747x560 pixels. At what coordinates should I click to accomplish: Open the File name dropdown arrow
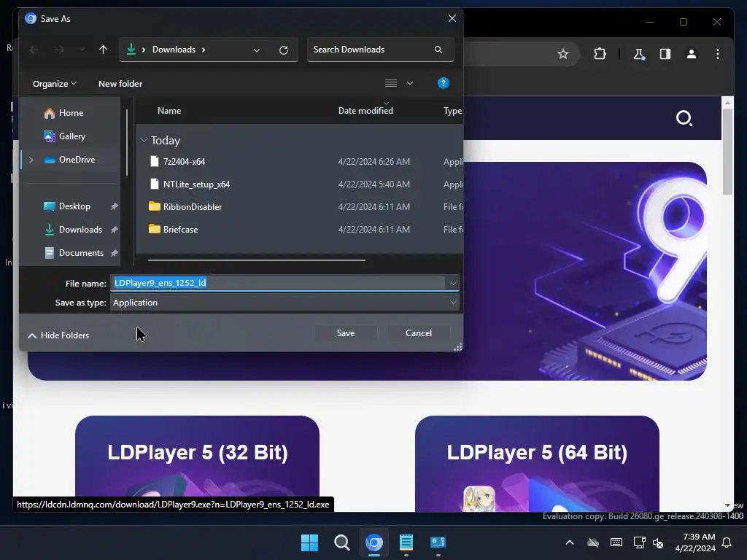point(452,284)
